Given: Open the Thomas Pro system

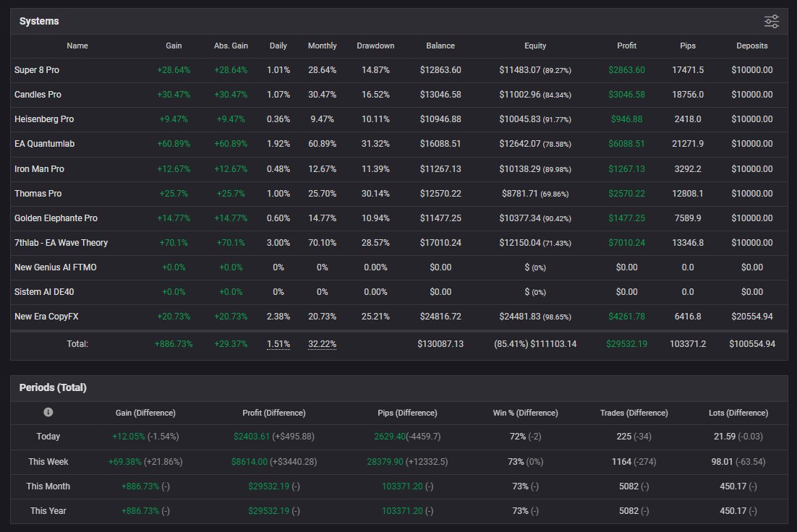Looking at the screenshot, I should click(x=38, y=193).
